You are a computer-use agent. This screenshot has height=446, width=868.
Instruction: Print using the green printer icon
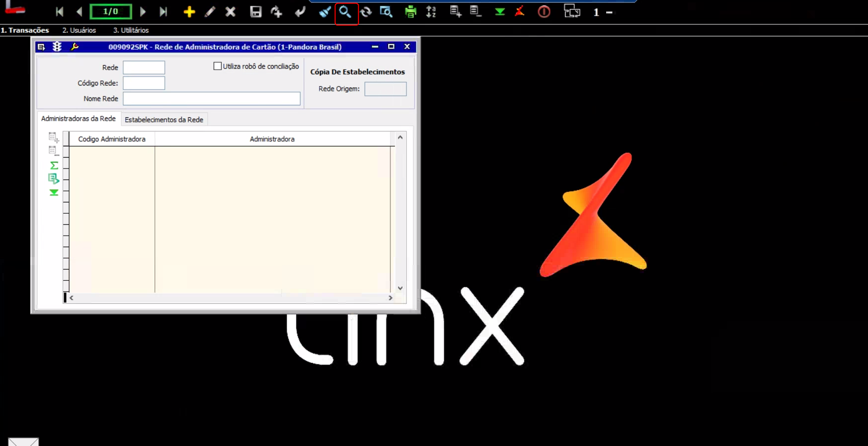pyautogui.click(x=410, y=11)
